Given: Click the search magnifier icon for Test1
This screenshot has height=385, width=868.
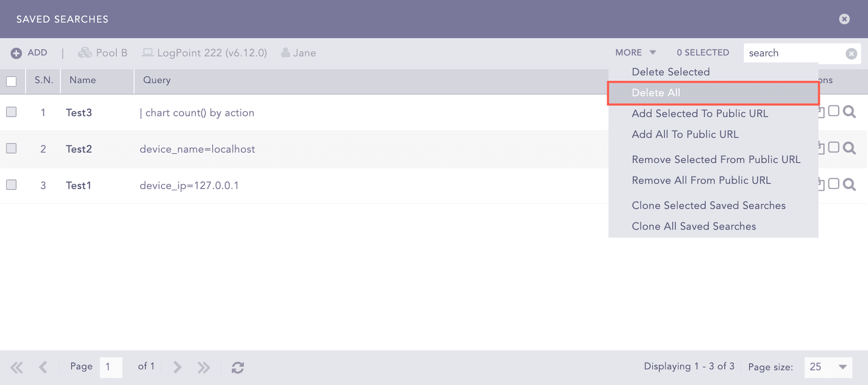Looking at the screenshot, I should pos(849,185).
